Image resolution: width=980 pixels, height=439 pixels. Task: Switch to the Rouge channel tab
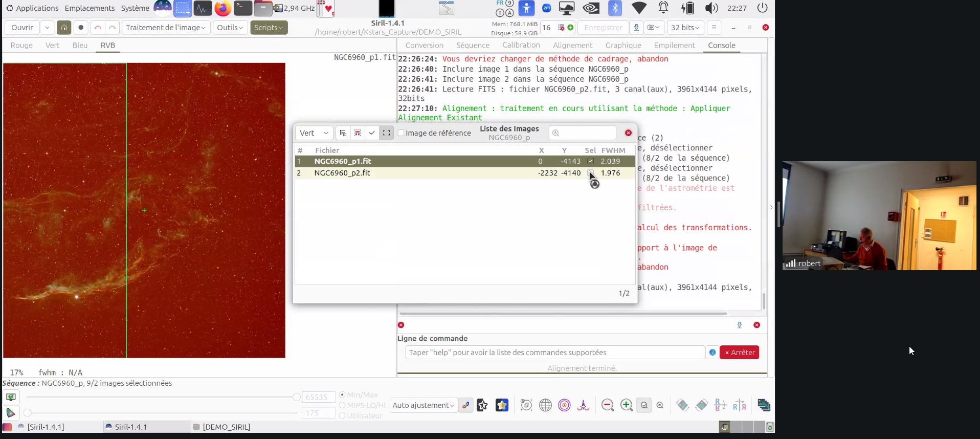21,45
